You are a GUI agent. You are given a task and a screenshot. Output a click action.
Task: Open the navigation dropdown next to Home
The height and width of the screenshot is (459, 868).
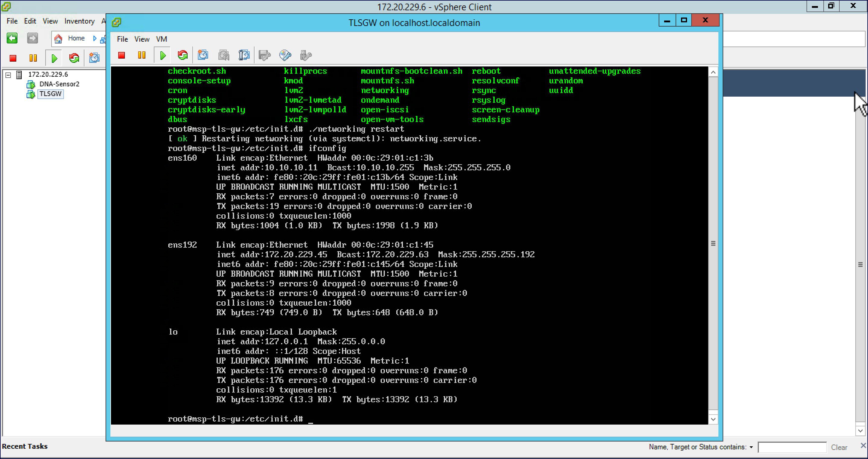[x=95, y=38]
